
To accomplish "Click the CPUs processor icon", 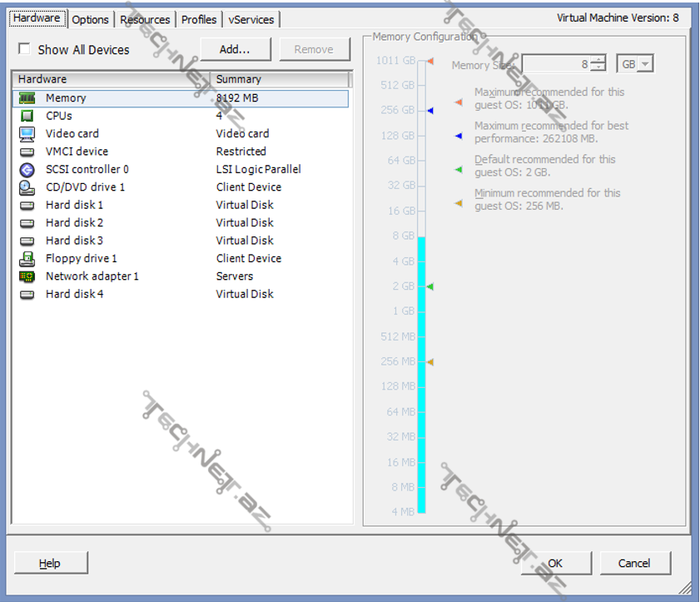I will [x=27, y=116].
